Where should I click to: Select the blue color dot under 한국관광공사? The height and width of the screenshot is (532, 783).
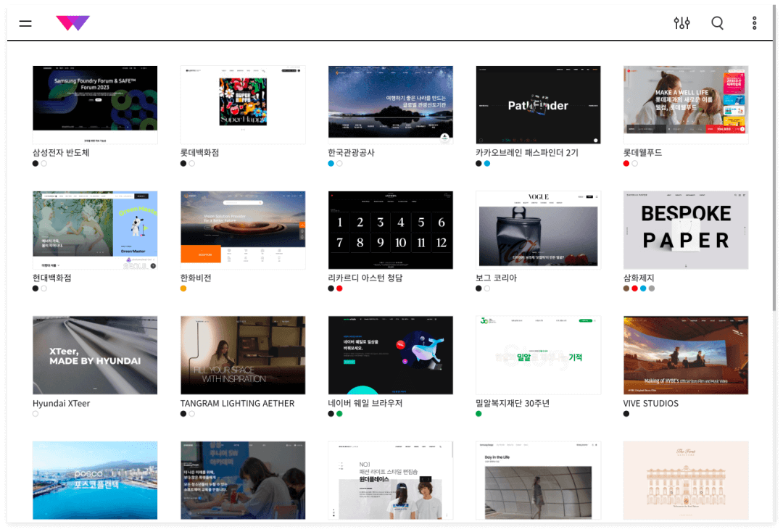tap(331, 163)
